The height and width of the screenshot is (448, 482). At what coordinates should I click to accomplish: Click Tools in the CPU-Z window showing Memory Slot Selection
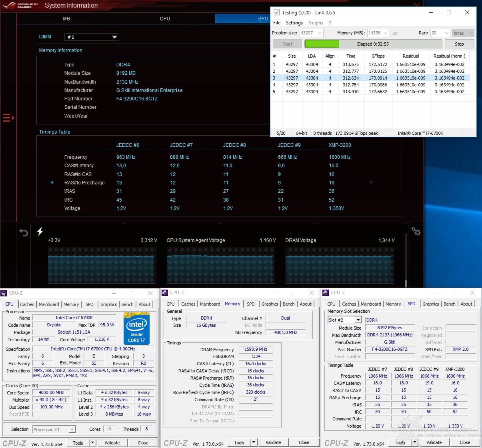(400, 442)
